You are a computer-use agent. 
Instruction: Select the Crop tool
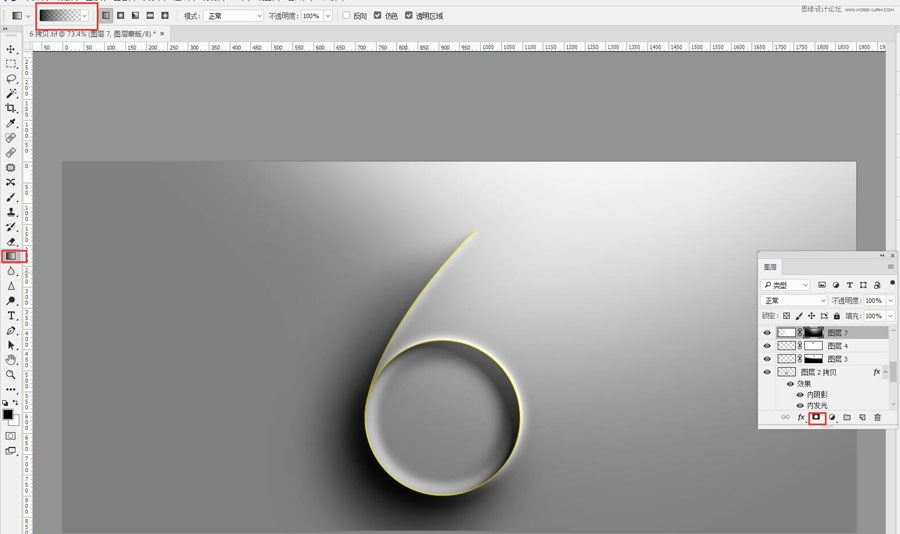pos(10,108)
